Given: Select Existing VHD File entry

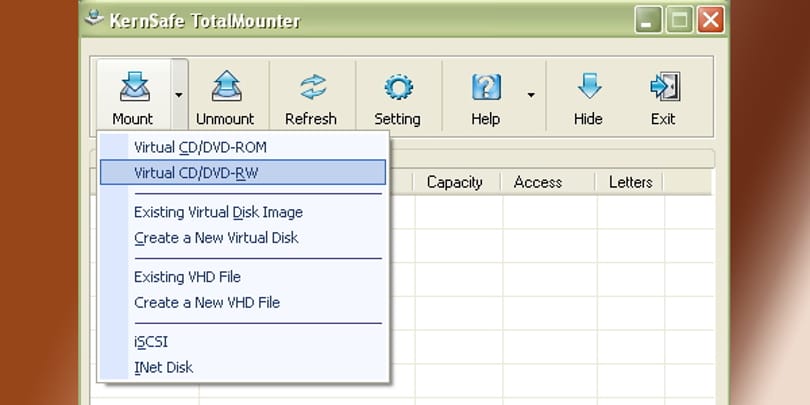Looking at the screenshot, I should [x=243, y=277].
